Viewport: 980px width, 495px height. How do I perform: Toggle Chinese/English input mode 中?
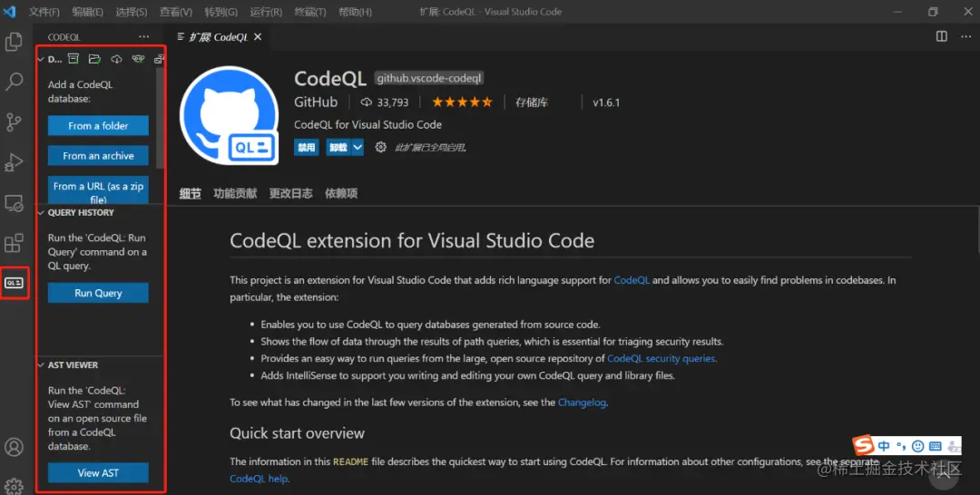[884, 446]
